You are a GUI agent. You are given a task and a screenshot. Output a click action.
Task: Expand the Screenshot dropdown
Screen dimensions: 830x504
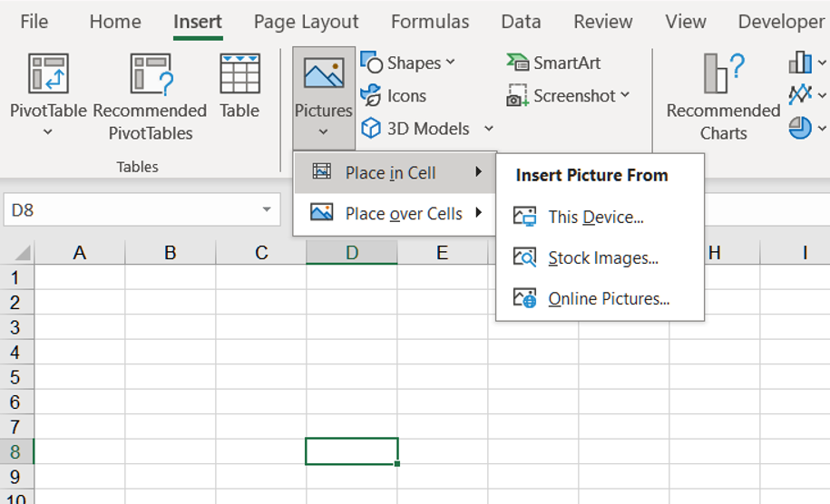pyautogui.click(x=625, y=96)
